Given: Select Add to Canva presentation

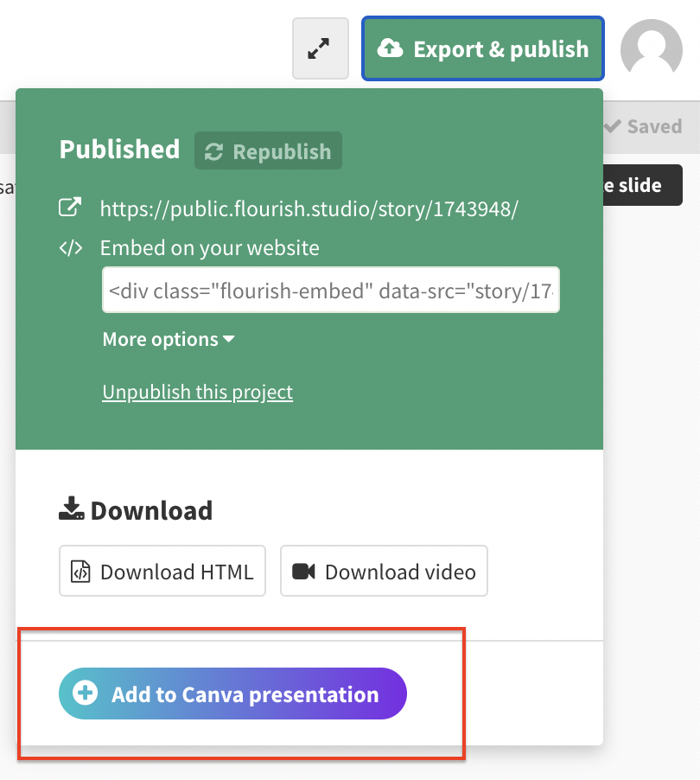Looking at the screenshot, I should point(232,694).
